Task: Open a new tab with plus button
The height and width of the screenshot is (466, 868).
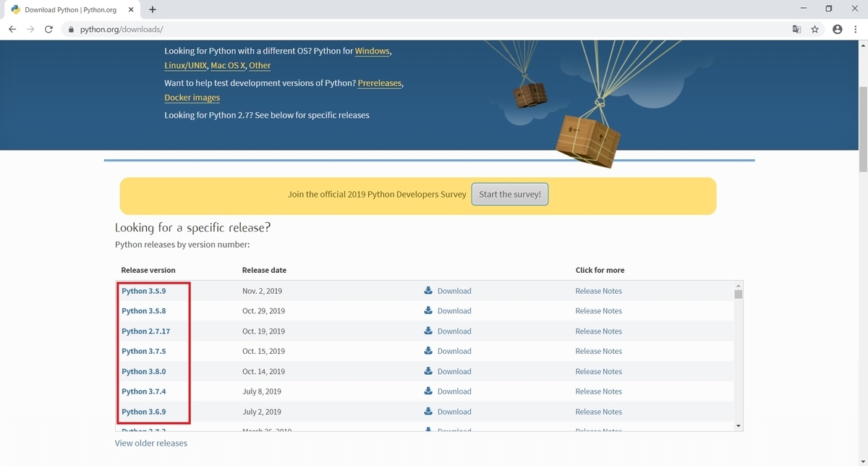Action: click(153, 9)
